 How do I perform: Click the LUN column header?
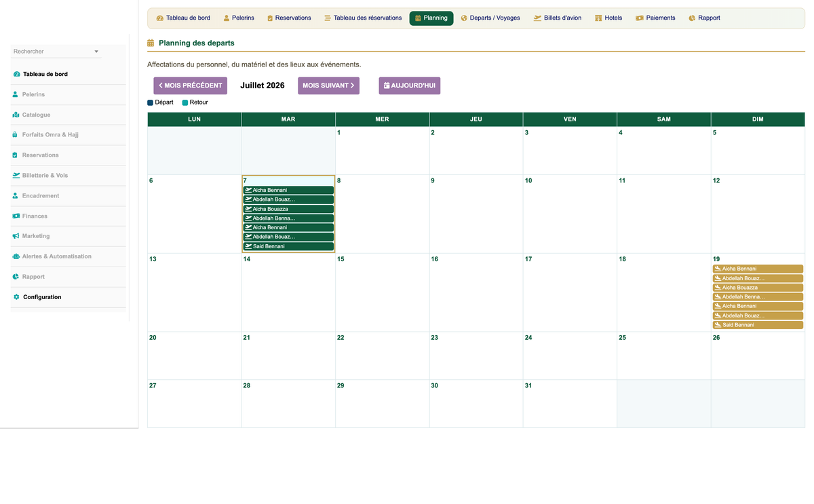coord(194,119)
